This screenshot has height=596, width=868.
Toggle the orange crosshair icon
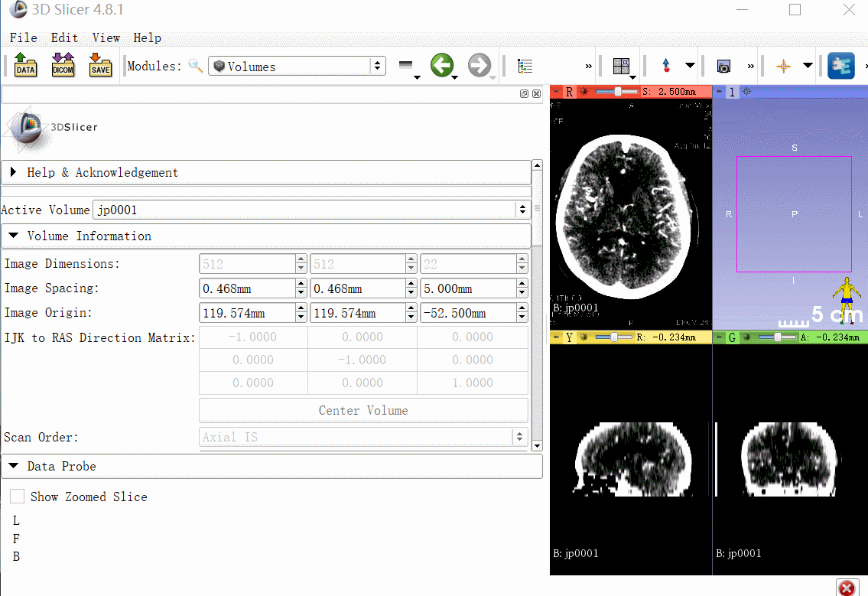(783, 67)
